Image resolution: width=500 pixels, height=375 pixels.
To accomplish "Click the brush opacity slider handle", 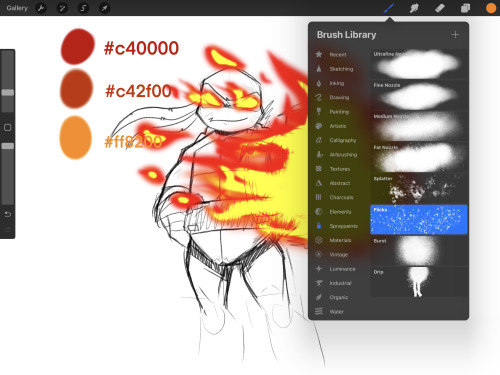I will coord(8,146).
